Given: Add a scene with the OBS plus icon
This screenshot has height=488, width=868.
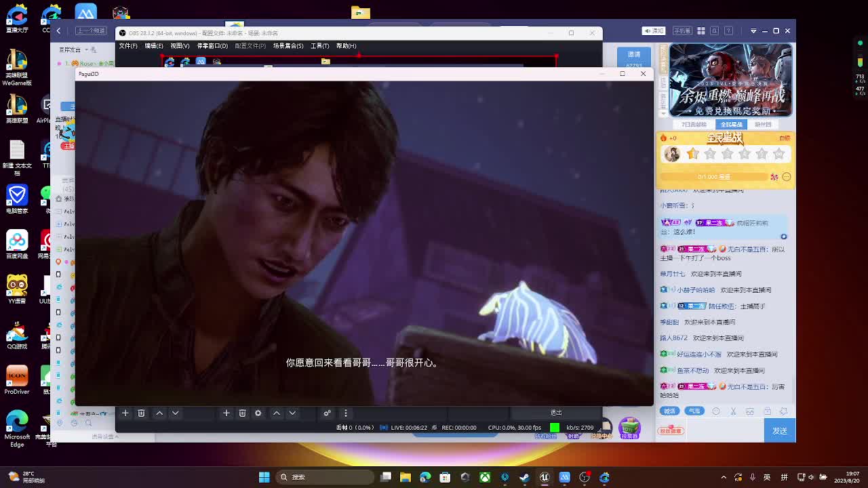Looking at the screenshot, I should (125, 413).
